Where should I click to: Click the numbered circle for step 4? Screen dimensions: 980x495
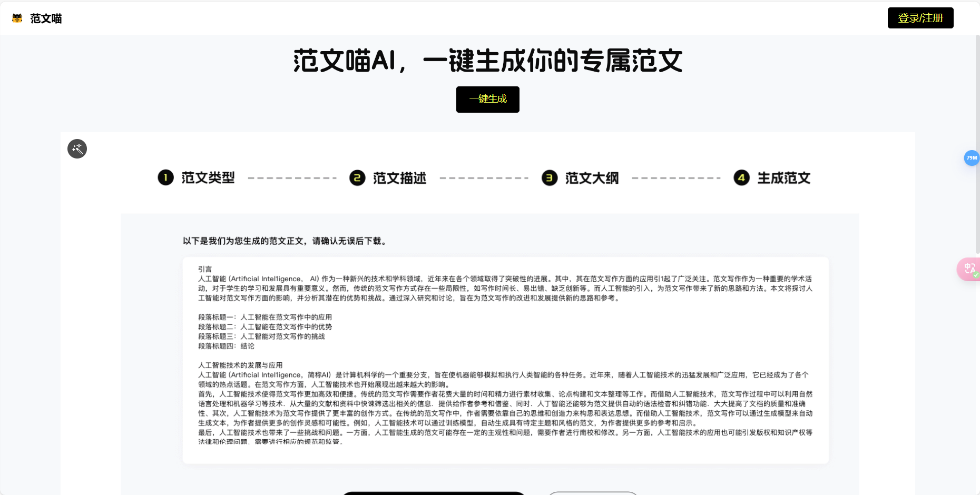tap(741, 178)
